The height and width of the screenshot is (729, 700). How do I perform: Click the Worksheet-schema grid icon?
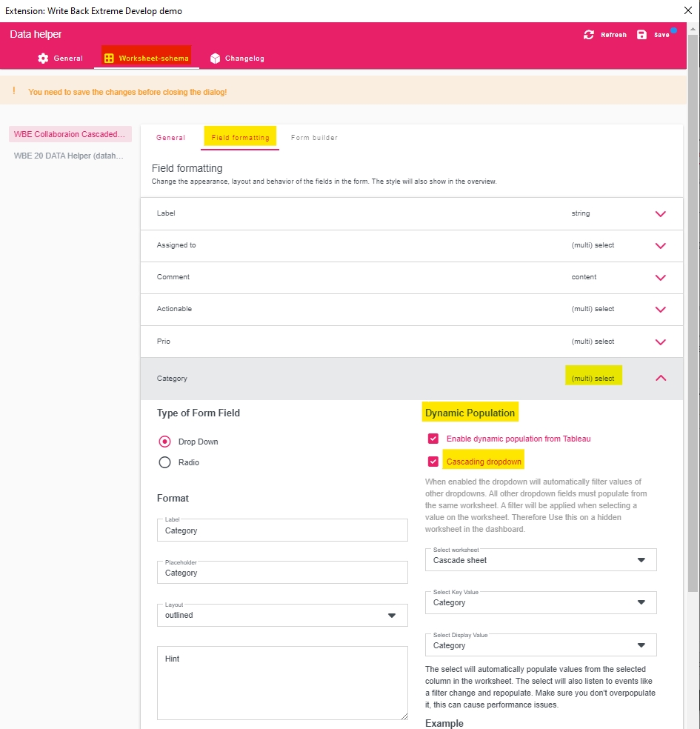109,58
